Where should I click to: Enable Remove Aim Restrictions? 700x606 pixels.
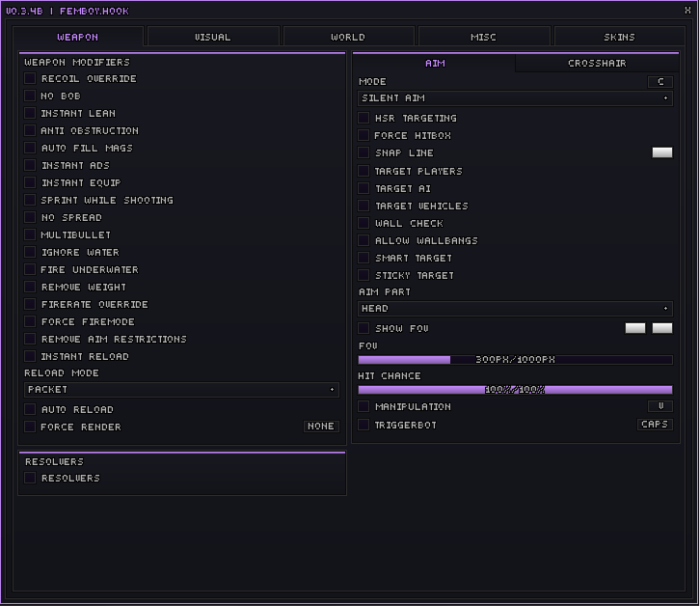coord(30,339)
